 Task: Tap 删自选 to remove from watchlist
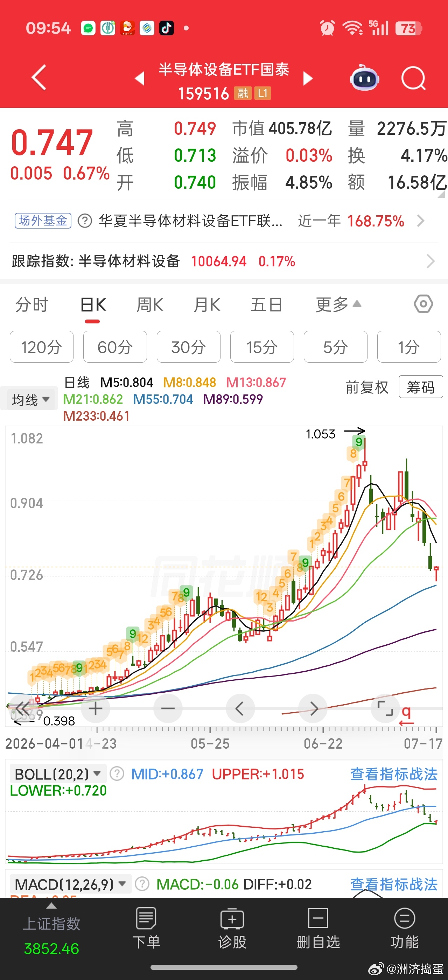(x=318, y=928)
